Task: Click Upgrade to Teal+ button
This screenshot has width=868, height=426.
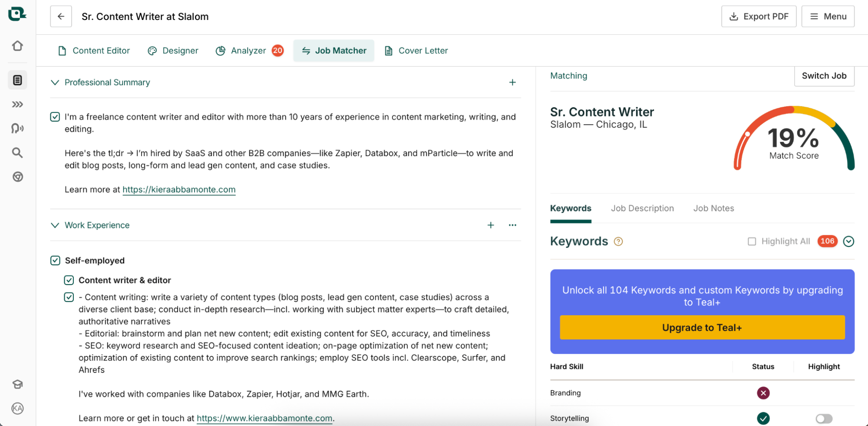Action: coord(702,327)
